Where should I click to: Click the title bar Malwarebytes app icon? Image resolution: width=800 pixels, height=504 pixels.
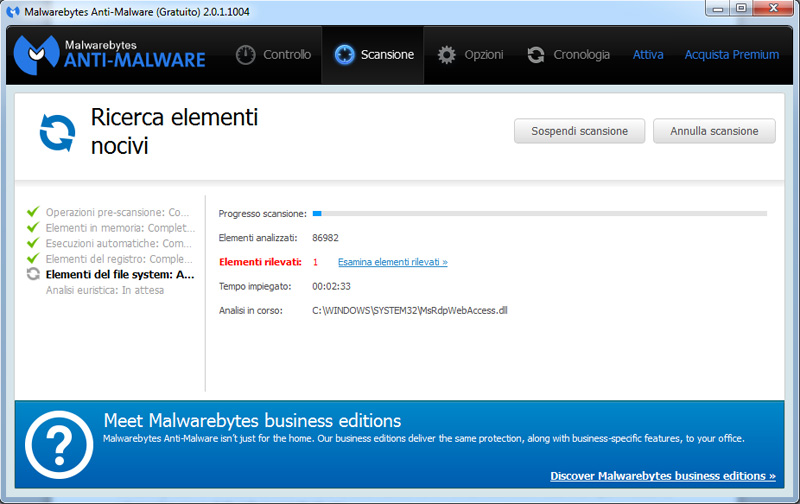13,12
